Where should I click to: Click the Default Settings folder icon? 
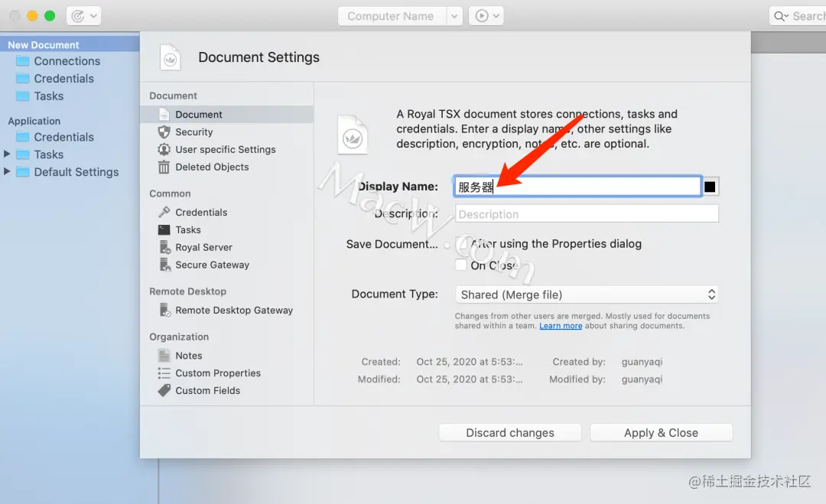(23, 171)
